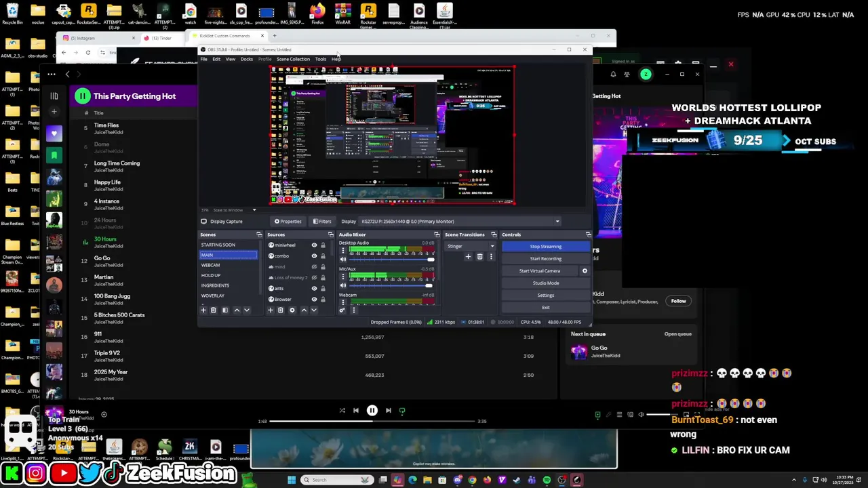This screenshot has height=488, width=868.
Task: Toggle visibility of aitts source
Action: (x=314, y=288)
